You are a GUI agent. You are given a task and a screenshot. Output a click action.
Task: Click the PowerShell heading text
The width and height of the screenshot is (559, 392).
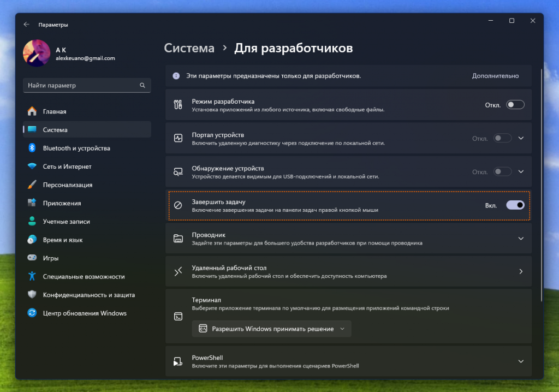point(207,358)
